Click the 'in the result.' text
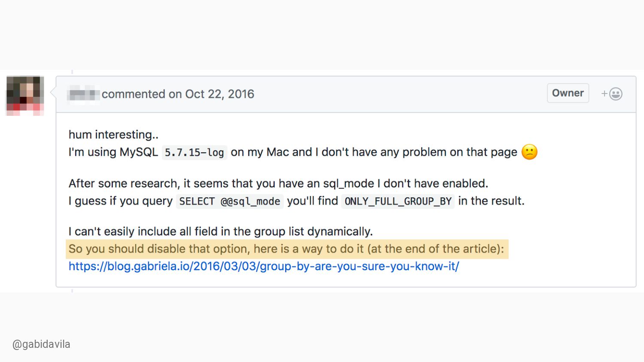The image size is (644, 362). point(491,201)
